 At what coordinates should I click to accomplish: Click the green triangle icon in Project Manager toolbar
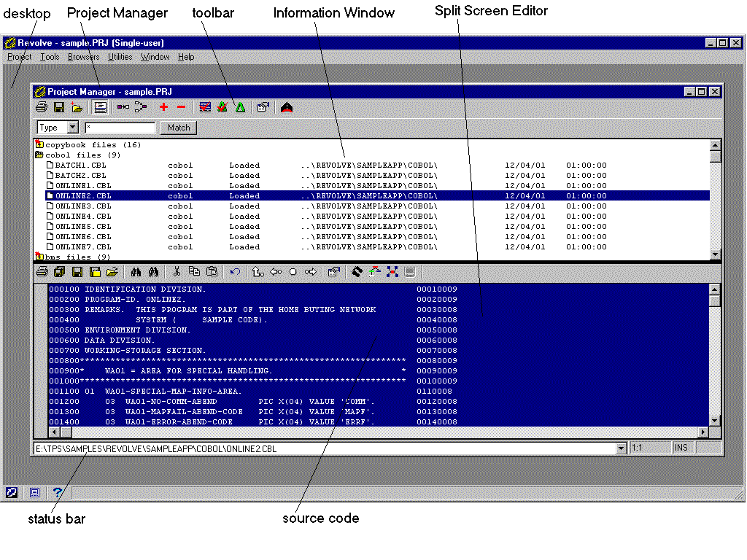click(x=240, y=107)
